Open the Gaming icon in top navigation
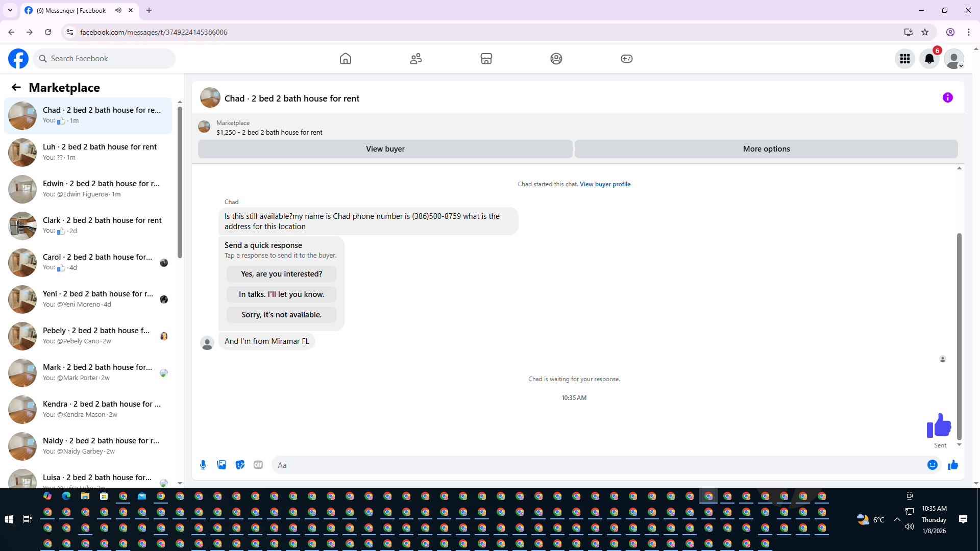 tap(627, 59)
